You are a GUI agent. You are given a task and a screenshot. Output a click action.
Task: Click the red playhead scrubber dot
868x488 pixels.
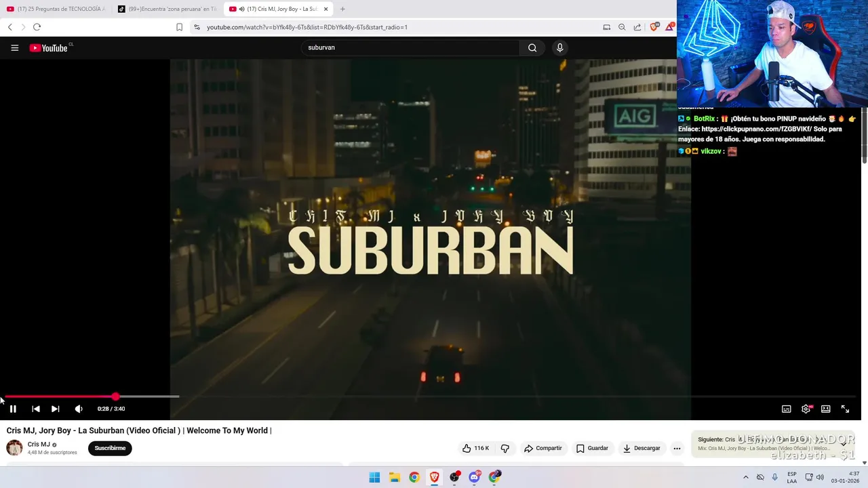pos(115,396)
